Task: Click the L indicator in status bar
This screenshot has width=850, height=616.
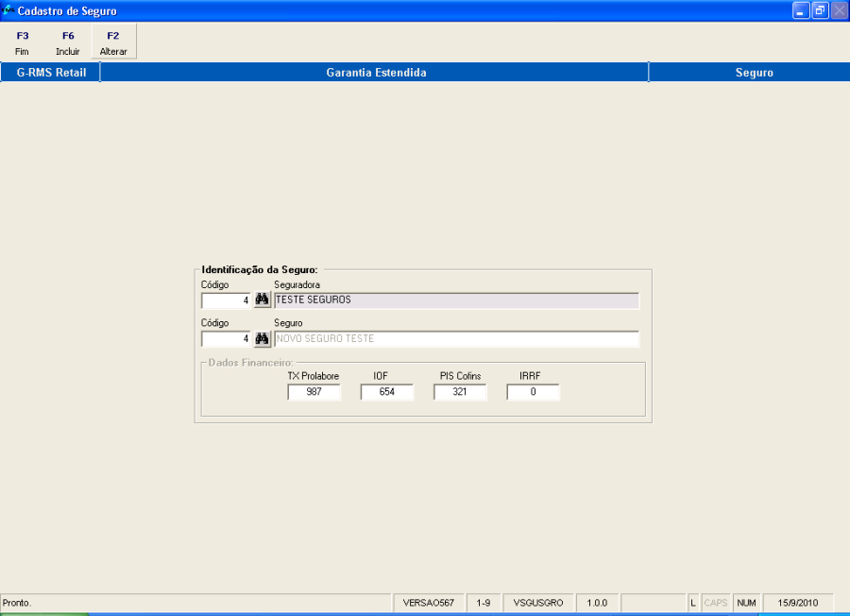Action: coord(693,603)
